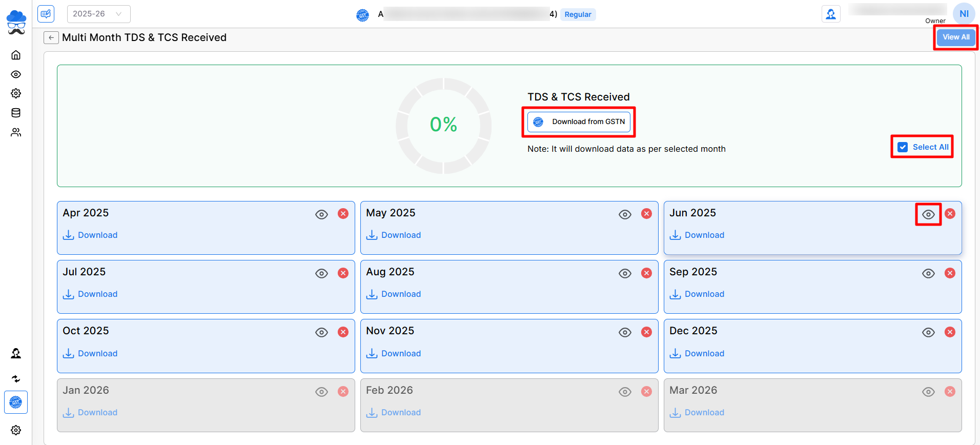Click the red cross icon on Apr 2025

click(343, 214)
